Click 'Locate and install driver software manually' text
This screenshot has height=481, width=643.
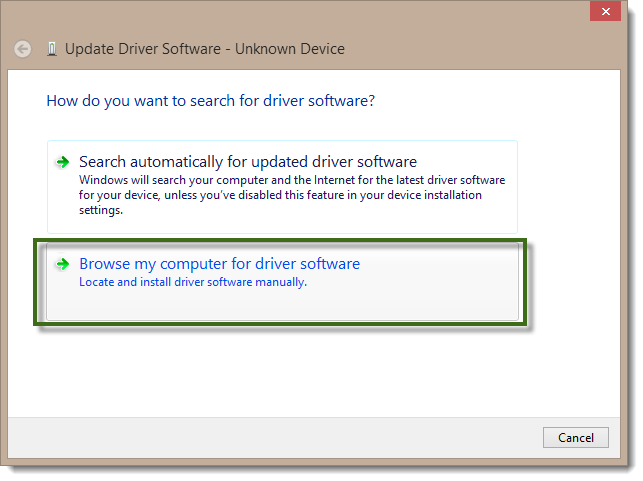pos(192,282)
